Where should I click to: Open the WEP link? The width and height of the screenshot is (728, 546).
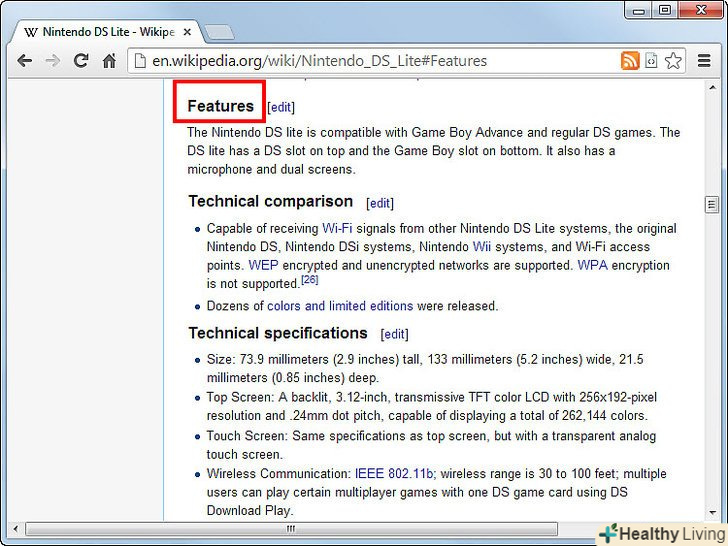click(263, 265)
